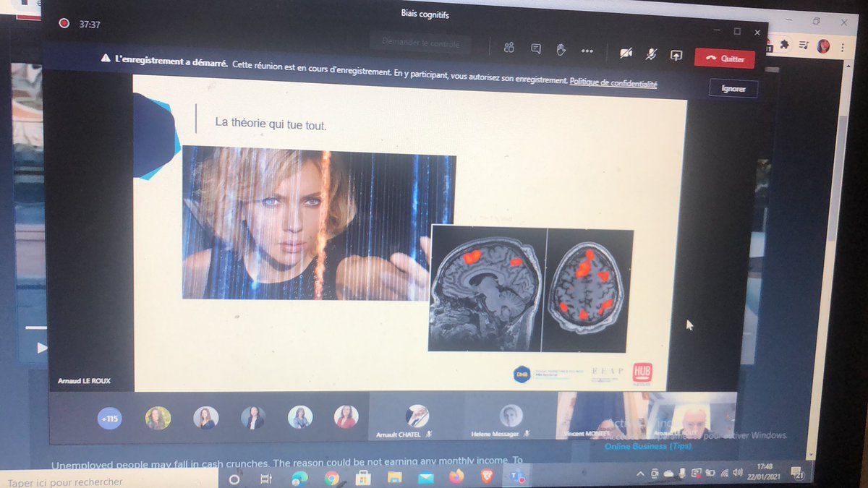Click the red Quitter button
The width and height of the screenshot is (868, 488).
(725, 59)
